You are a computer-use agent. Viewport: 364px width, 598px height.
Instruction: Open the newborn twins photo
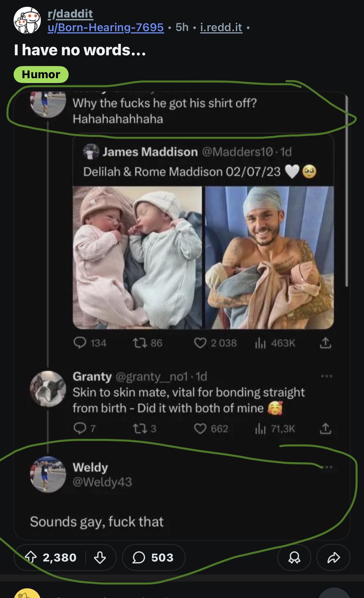click(137, 257)
